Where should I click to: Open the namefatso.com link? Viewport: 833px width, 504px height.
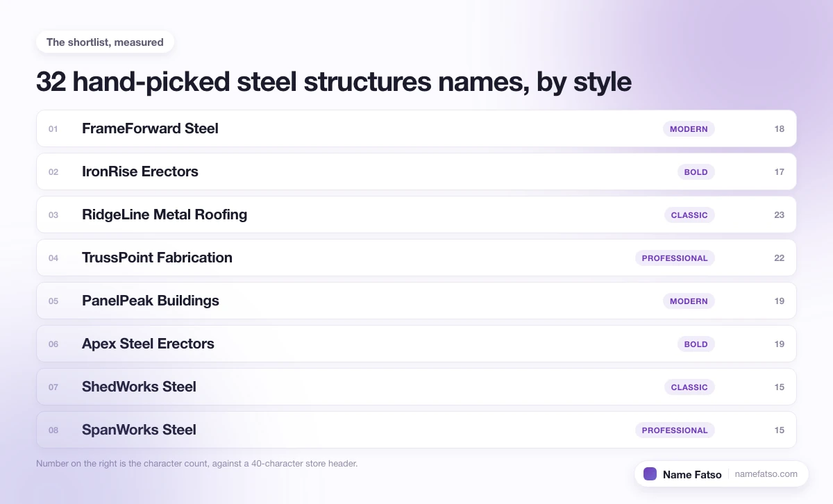click(766, 474)
